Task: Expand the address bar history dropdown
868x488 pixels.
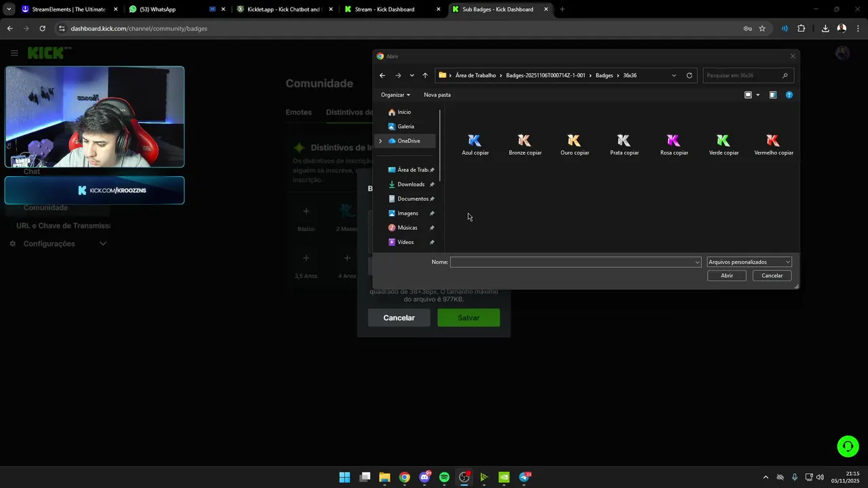Action: (673, 75)
